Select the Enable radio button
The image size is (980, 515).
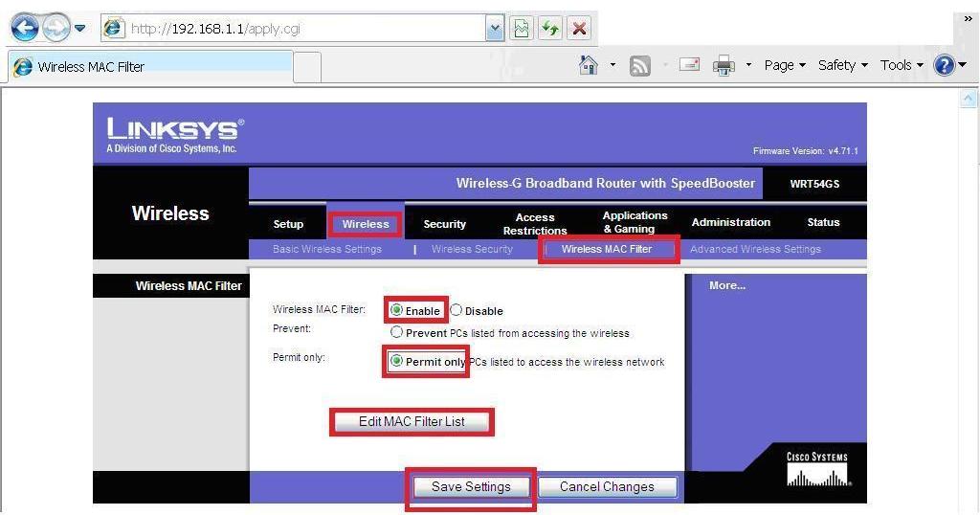[396, 310]
